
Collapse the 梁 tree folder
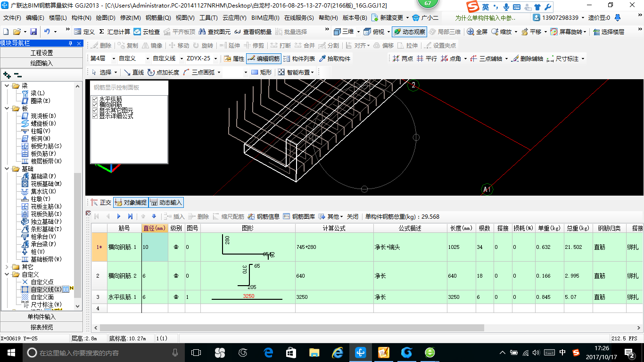(7, 86)
